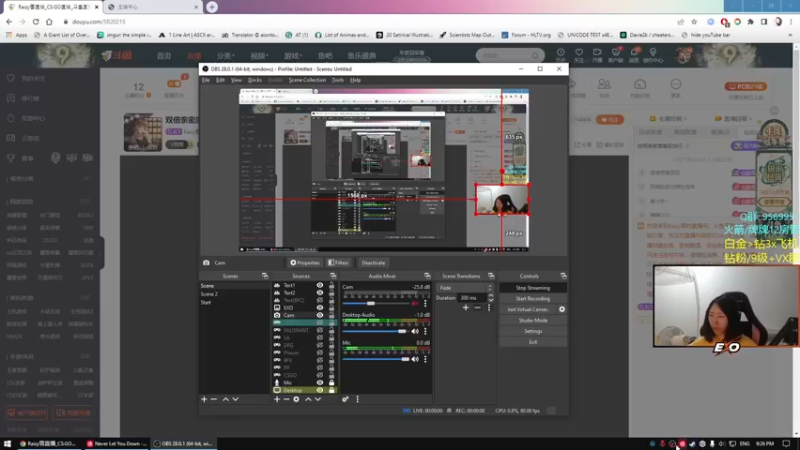The height and width of the screenshot is (450, 800).
Task: Move the selected source down
Action: coord(318,399)
